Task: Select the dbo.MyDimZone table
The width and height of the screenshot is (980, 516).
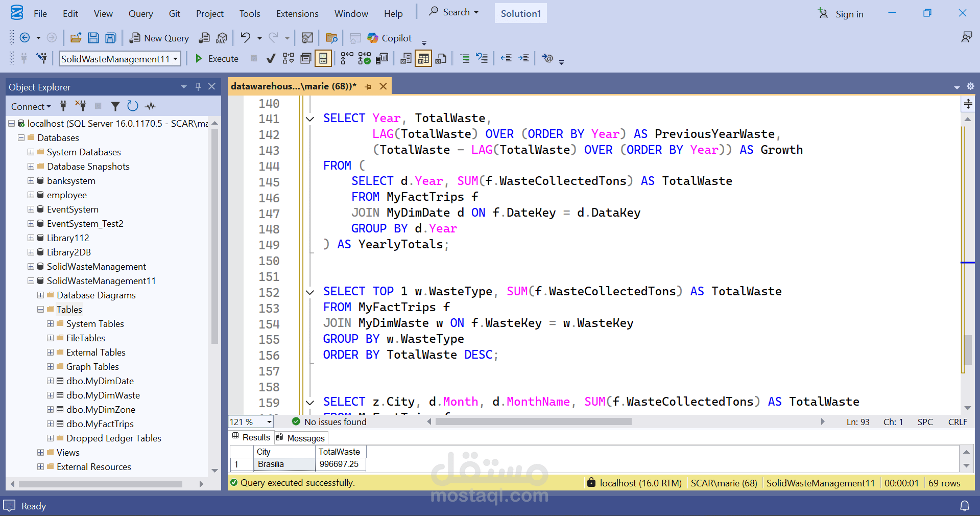Action: coord(101,410)
